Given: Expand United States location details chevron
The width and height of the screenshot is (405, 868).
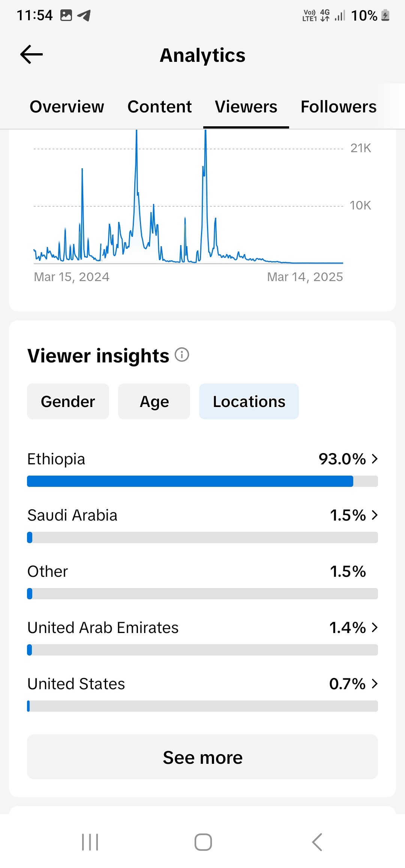Looking at the screenshot, I should pos(374,684).
